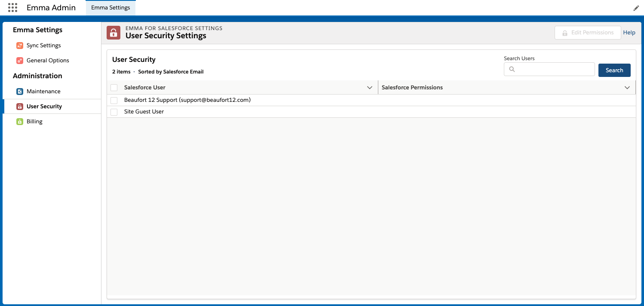Check the Beaufort 12 Support row checkbox
Image resolution: width=644 pixels, height=306 pixels.
click(114, 100)
